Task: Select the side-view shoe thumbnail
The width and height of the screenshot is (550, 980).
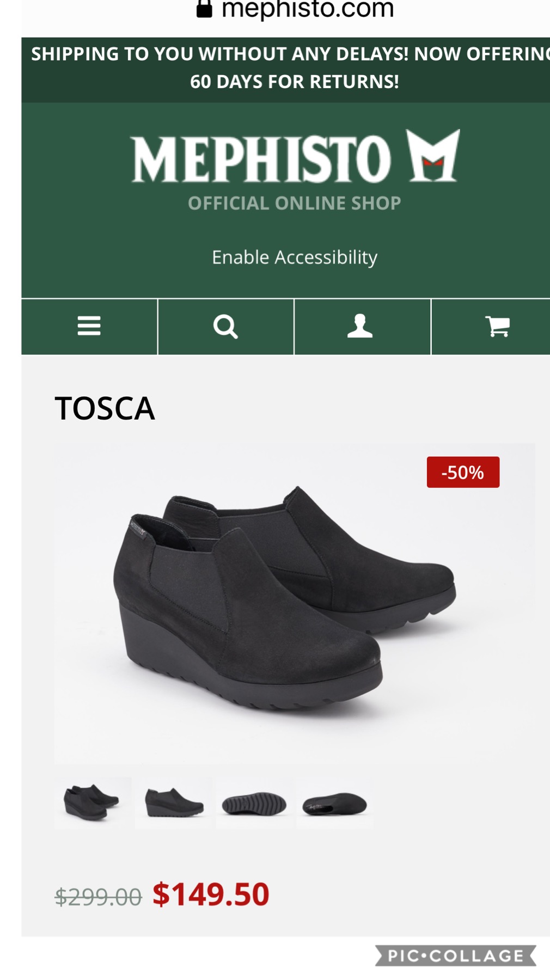Action: (x=174, y=803)
